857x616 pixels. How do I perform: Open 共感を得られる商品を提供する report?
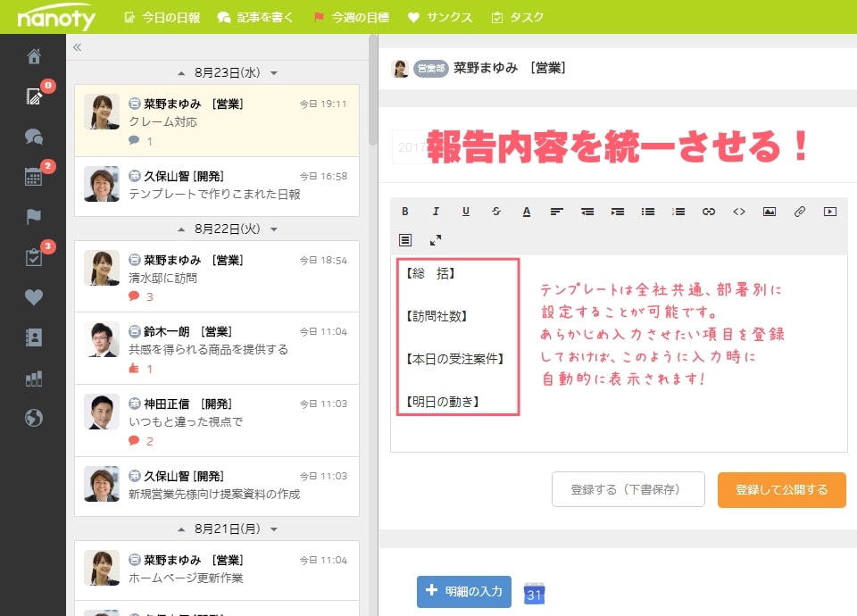[x=217, y=348]
